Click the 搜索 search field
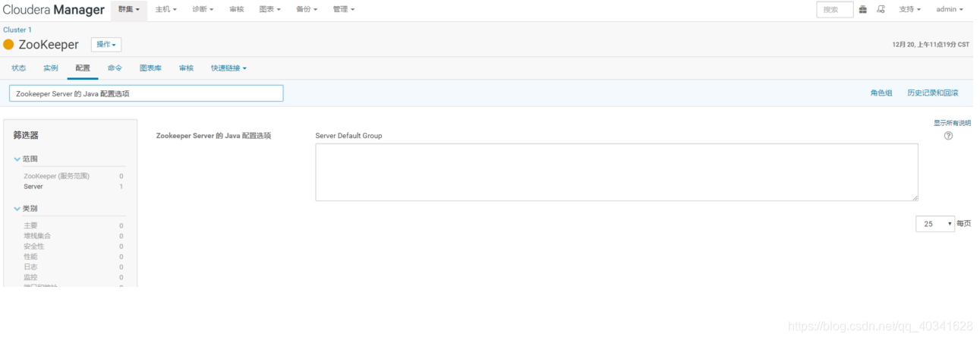The image size is (980, 340). click(834, 9)
